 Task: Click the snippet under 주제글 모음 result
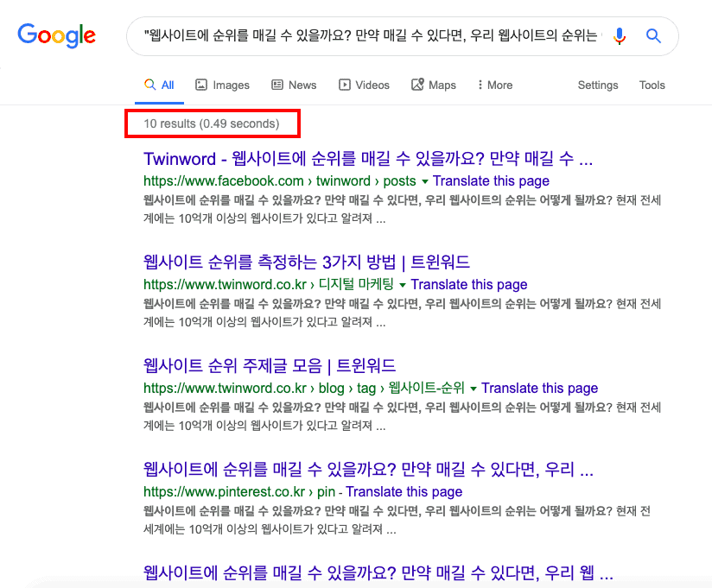tap(403, 416)
